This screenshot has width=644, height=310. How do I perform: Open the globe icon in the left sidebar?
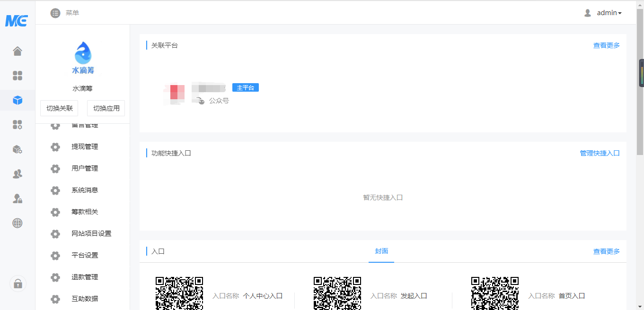18,223
